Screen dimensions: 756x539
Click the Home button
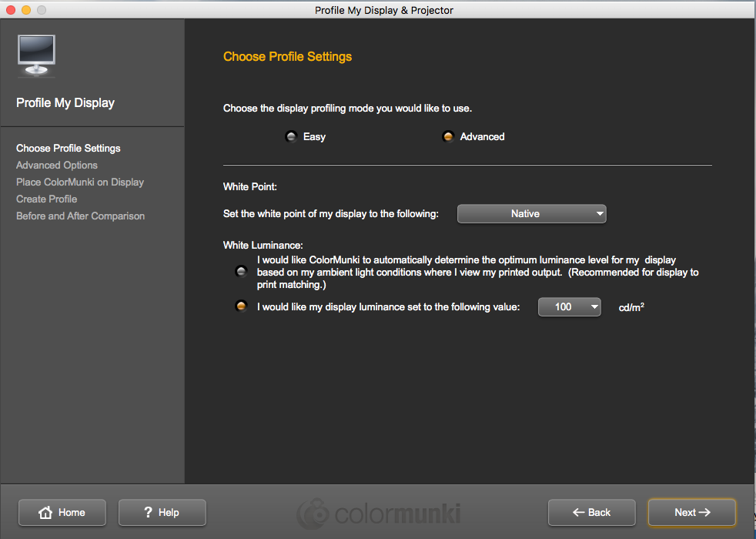[x=62, y=513]
